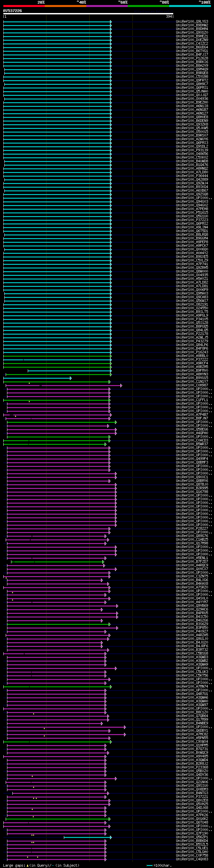Select the UniRef100_P28227 label
The height and width of the screenshot is (868, 214).
coord(192,529)
